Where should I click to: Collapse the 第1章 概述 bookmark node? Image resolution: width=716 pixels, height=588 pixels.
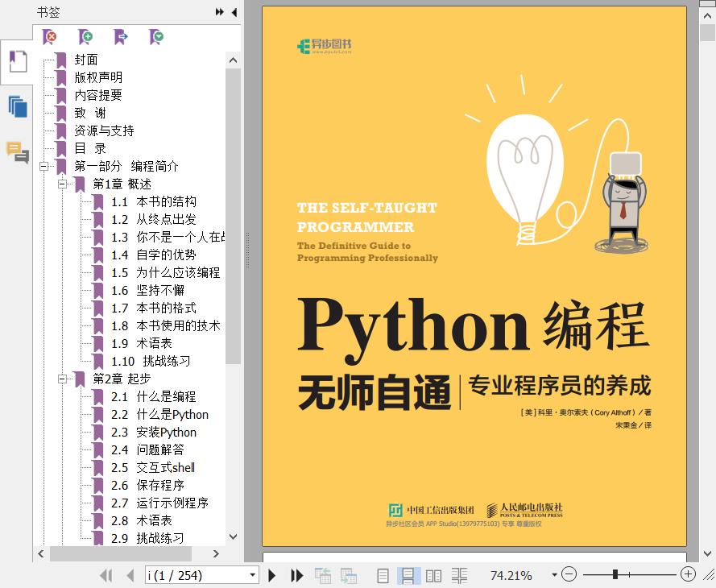[62, 184]
